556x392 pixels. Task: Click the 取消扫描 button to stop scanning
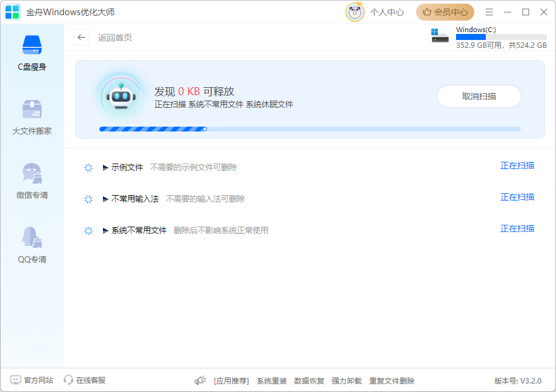click(x=478, y=96)
